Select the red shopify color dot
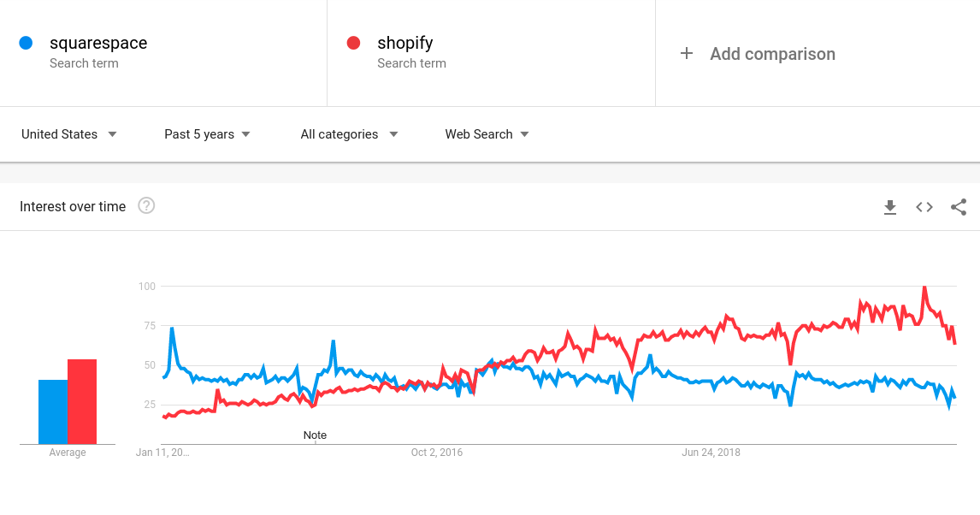 tap(353, 43)
